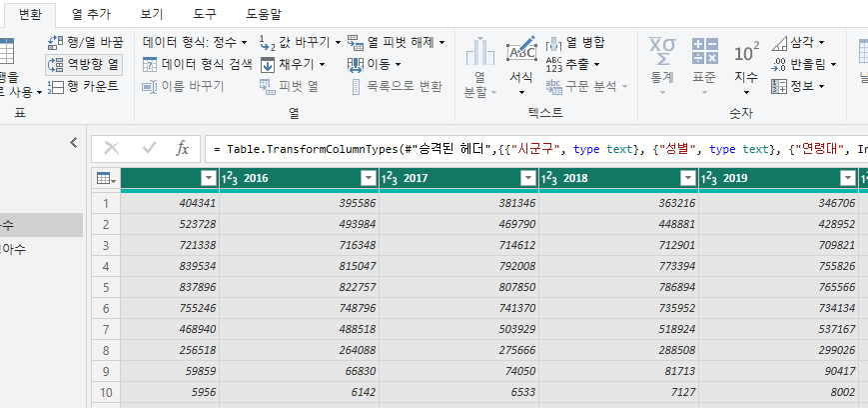This screenshot has width=868, height=408.
Task: Select the second query ending in 아수
Action: [x=41, y=249]
